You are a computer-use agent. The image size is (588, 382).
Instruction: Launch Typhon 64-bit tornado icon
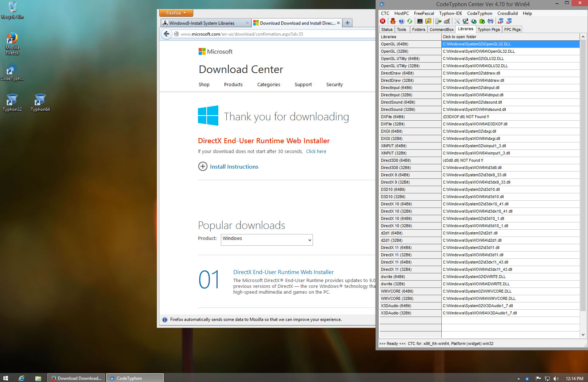[x=501, y=21]
